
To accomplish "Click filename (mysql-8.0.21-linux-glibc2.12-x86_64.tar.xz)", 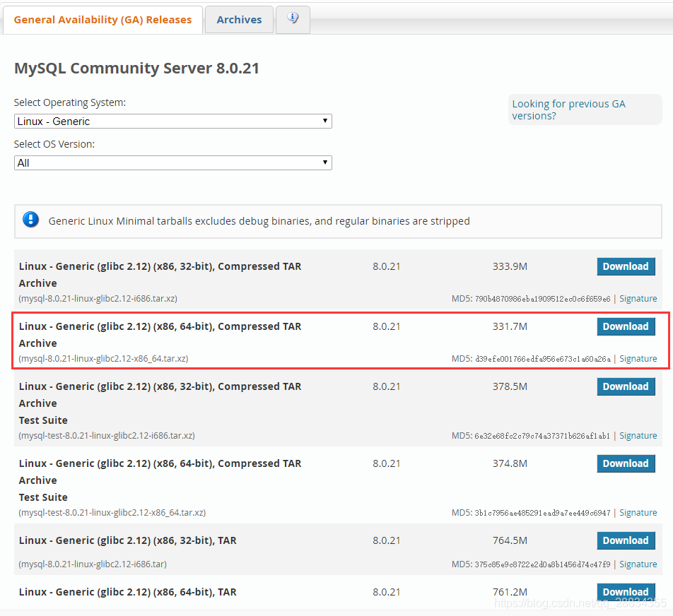I will pos(103,359).
